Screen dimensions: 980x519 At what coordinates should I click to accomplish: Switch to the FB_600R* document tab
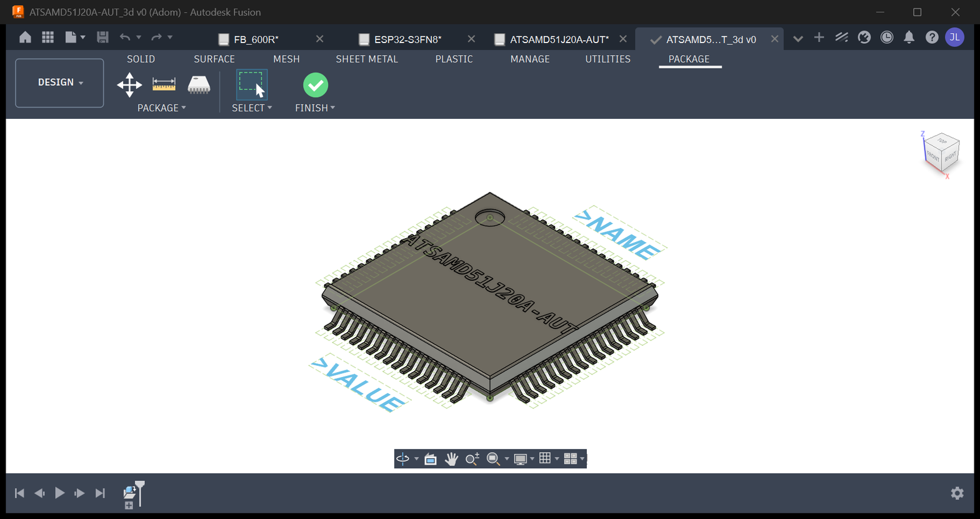click(256, 39)
